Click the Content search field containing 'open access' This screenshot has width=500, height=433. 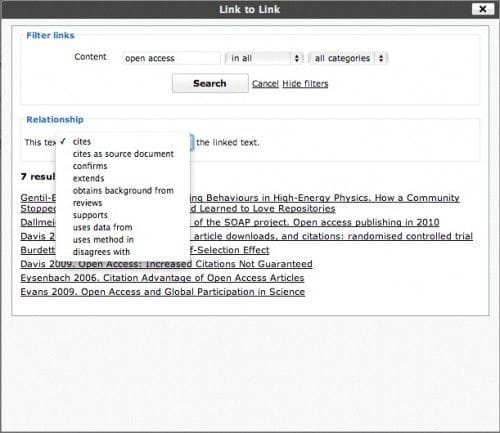point(171,58)
